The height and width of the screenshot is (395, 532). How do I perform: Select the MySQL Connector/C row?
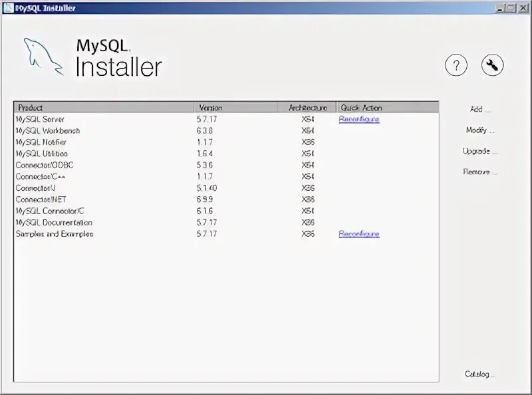(x=226, y=211)
